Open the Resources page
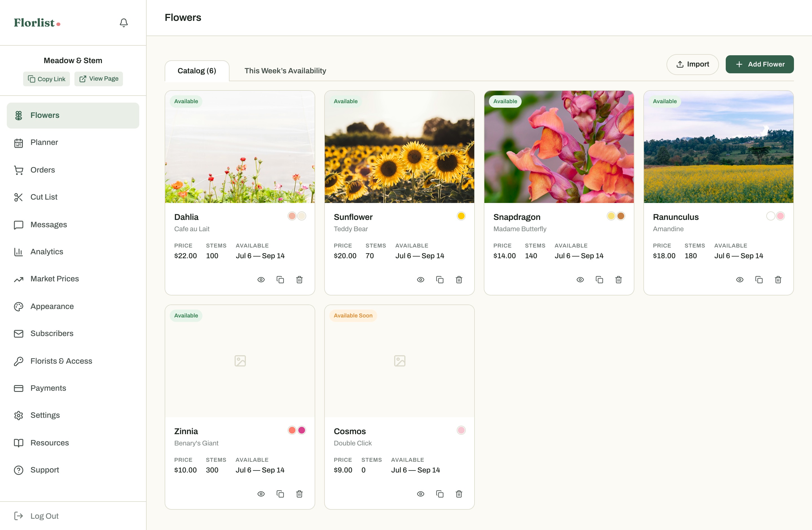812x530 pixels. pyautogui.click(x=73, y=443)
